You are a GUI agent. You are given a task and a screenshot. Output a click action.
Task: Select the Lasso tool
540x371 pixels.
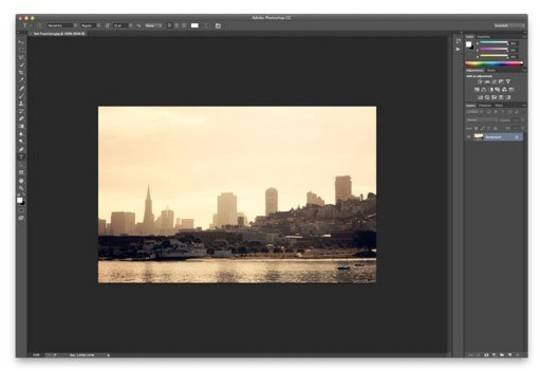click(x=21, y=58)
